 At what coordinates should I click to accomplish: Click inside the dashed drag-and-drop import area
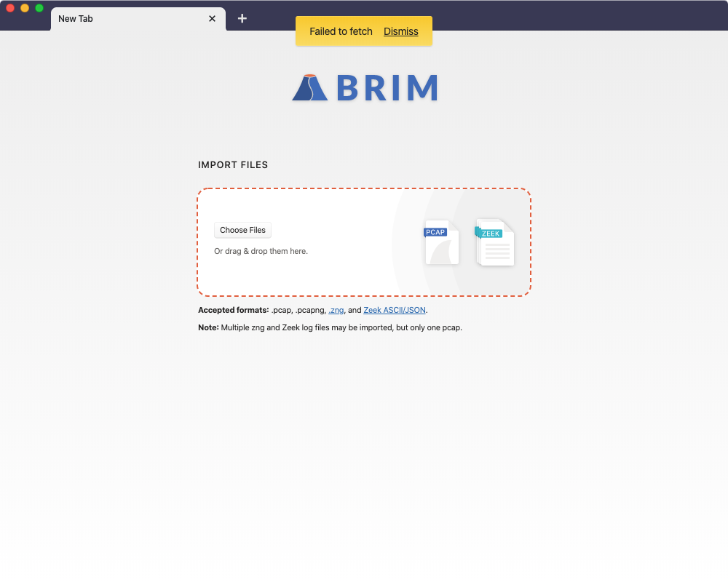point(328,276)
